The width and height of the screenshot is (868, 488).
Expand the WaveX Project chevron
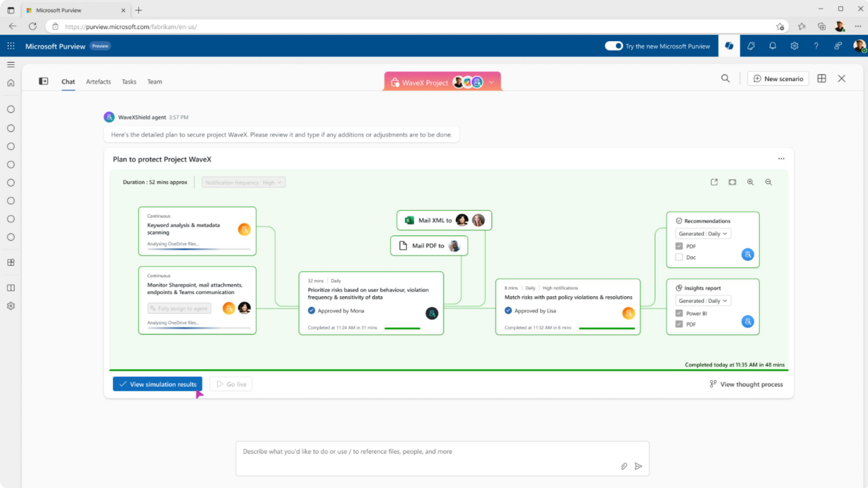tap(492, 82)
